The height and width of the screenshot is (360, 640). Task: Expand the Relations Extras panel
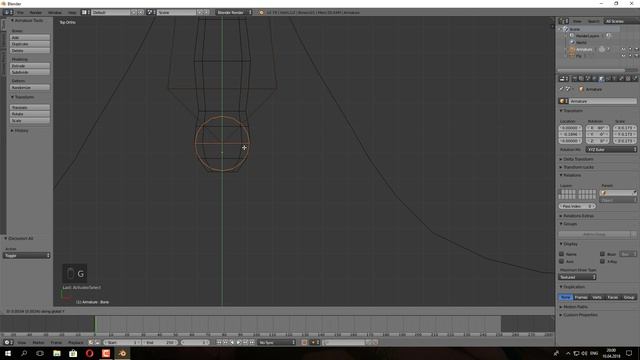(578, 216)
